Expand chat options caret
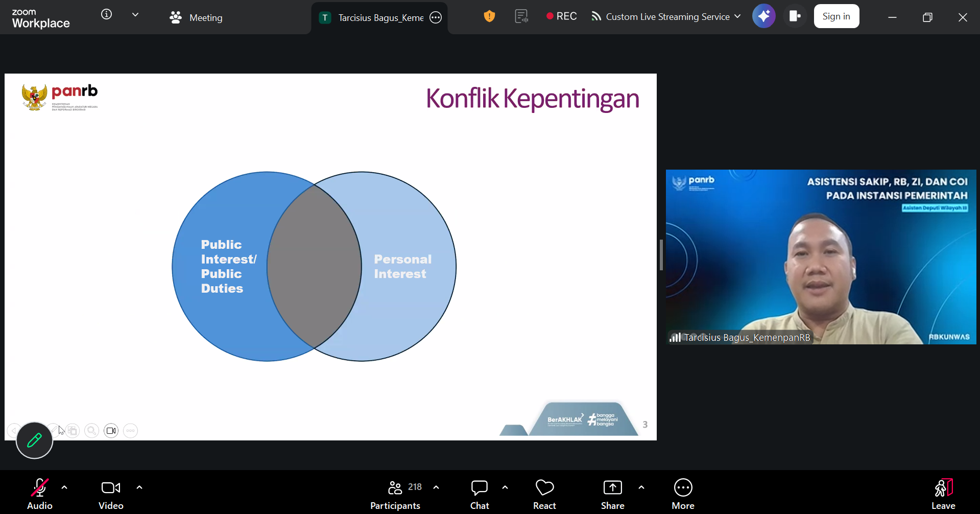 (x=505, y=487)
